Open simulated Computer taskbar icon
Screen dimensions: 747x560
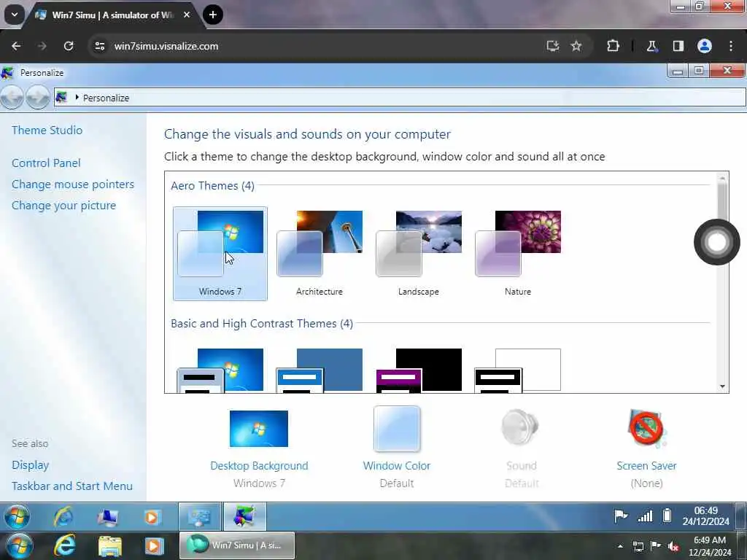coord(108,517)
